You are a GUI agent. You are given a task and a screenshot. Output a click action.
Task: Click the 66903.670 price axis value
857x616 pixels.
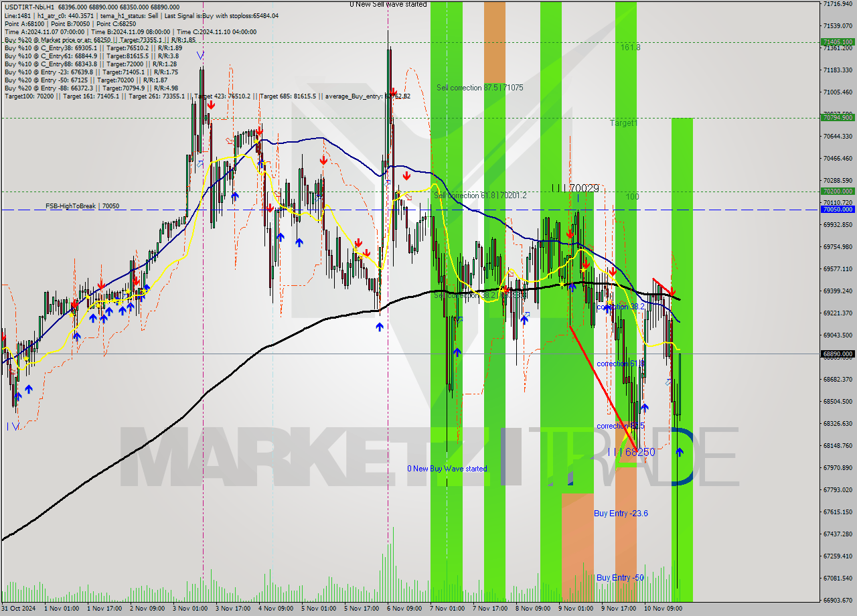(838, 600)
